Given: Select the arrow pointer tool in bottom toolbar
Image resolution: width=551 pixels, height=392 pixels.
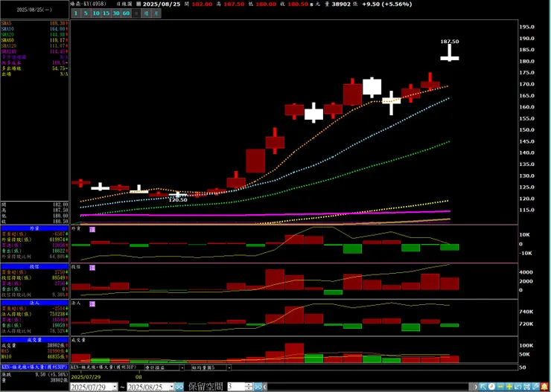Looking at the screenshot, I should (x=483, y=387).
